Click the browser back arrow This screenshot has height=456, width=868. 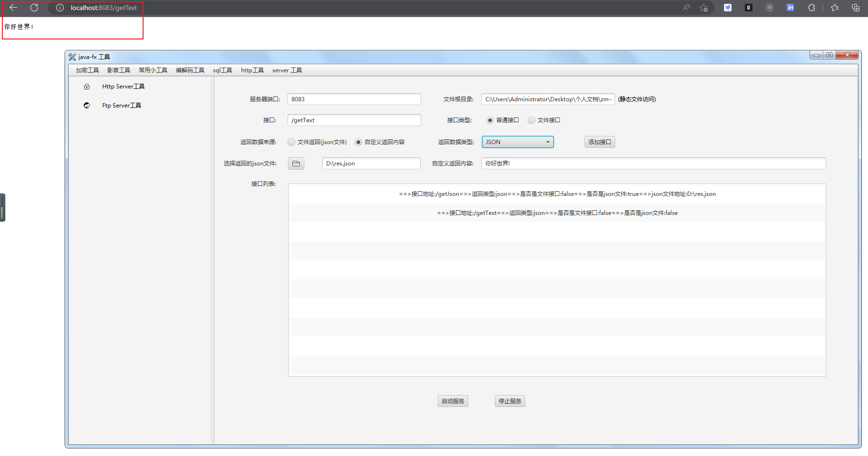pyautogui.click(x=13, y=8)
